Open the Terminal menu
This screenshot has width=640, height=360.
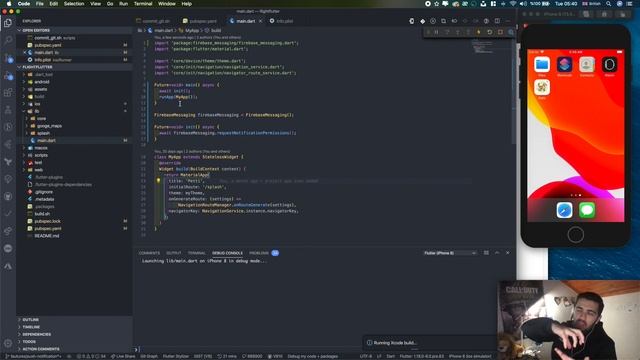click(x=143, y=4)
